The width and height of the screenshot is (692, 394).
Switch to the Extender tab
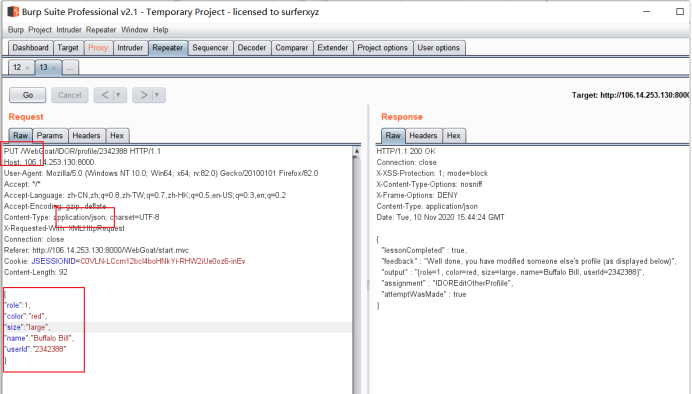click(x=333, y=48)
